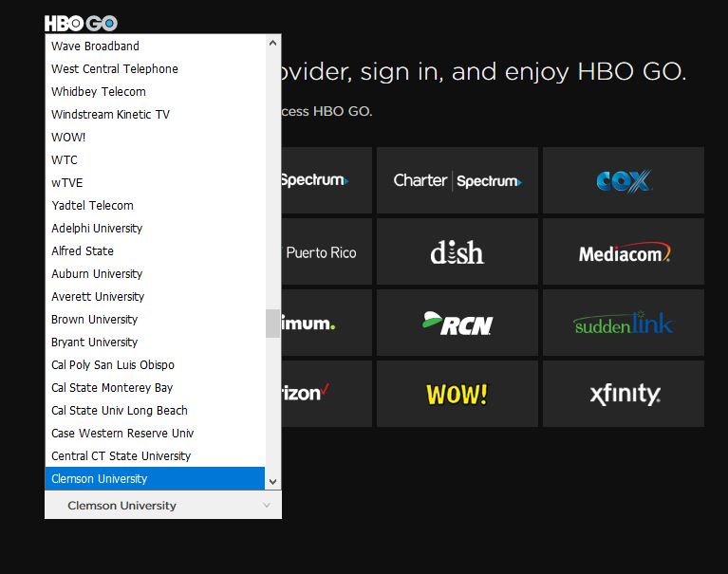The image size is (728, 574).
Task: Select the partially hidden Optimum tile
Action: tap(327, 323)
